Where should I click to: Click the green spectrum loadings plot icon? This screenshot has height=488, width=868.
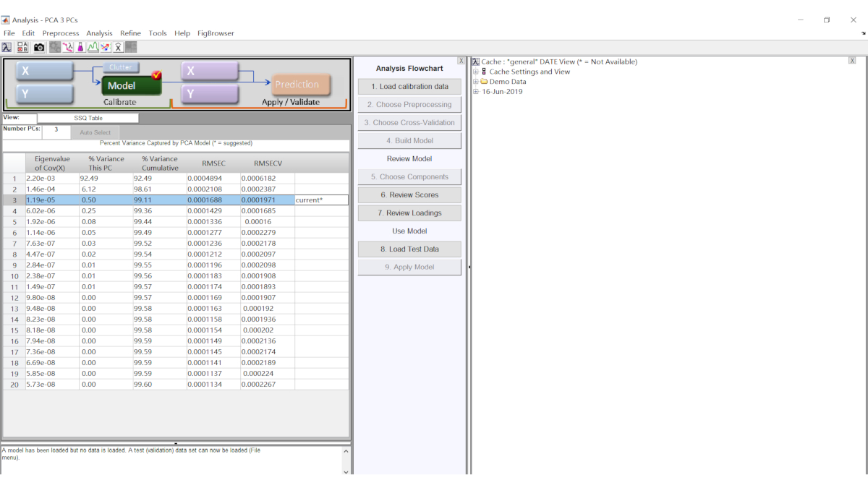tap(93, 47)
